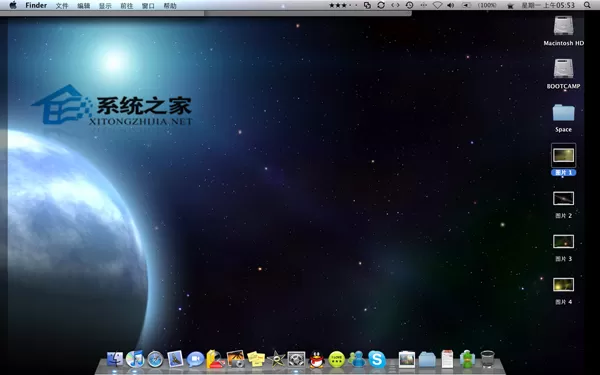Click the sync arrows menu bar icon
This screenshot has height=375, width=600.
381,5
